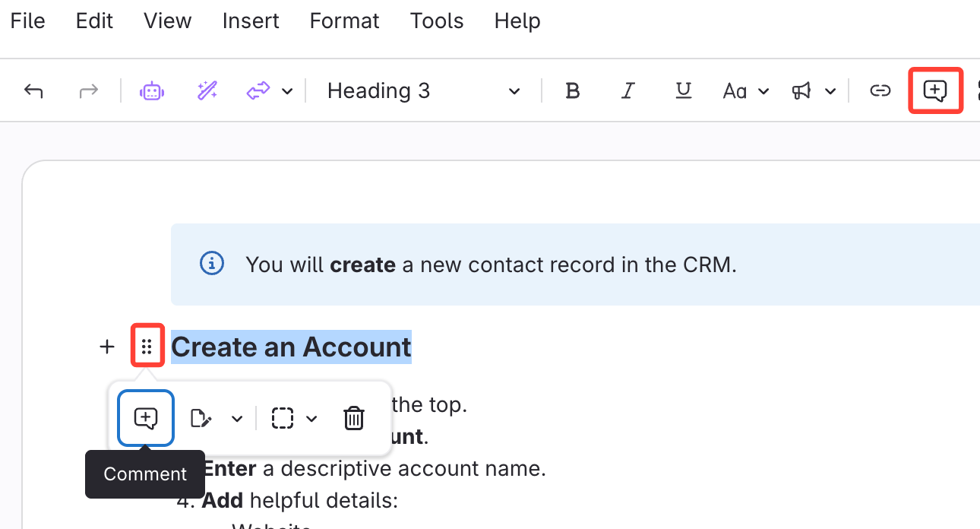Click the trash icon to delete block
Screen dimensions: 980x529
click(x=354, y=418)
